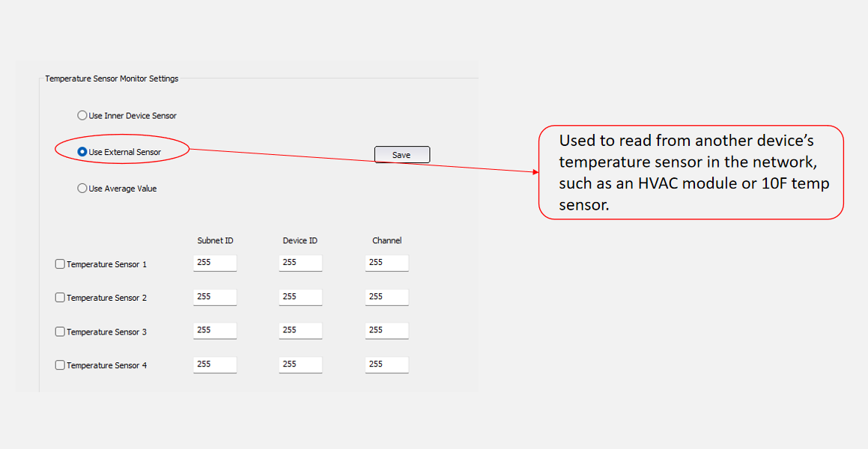
Task: Click Device ID field for Sensor 2
Action: tap(300, 297)
